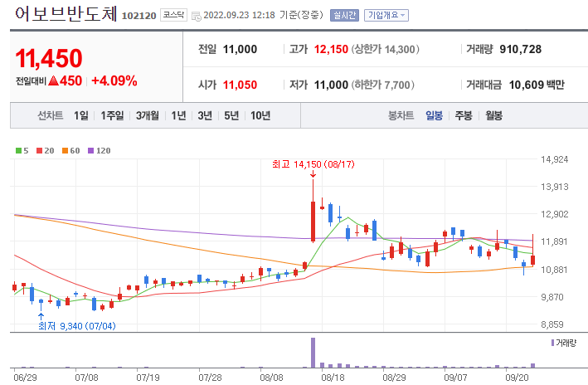Image resolution: width=588 pixels, height=385 pixels.
Task: Click the 최고 14,150 (08/17) high marker
Action: click(313, 164)
